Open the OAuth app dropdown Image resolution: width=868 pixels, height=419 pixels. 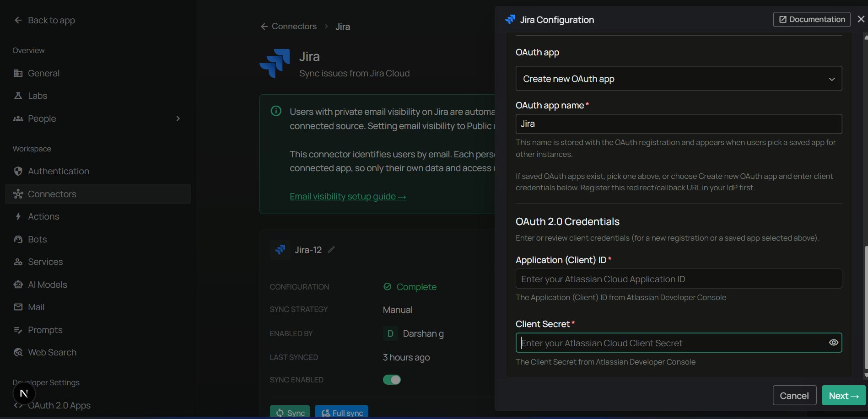click(679, 79)
